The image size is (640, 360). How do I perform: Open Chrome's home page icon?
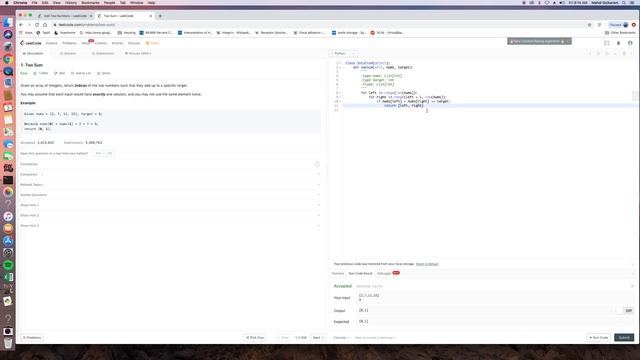[x=45, y=25]
